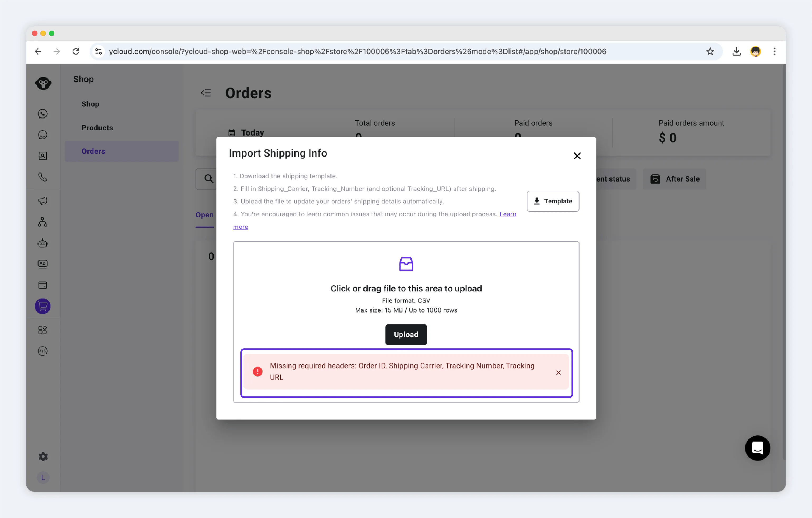
Task: Click the Total orders label
Action: (375, 123)
